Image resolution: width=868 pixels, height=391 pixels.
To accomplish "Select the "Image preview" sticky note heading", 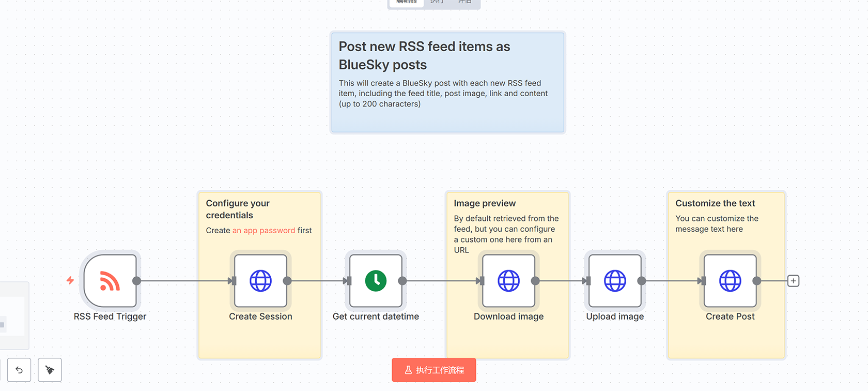I will click(x=485, y=203).
